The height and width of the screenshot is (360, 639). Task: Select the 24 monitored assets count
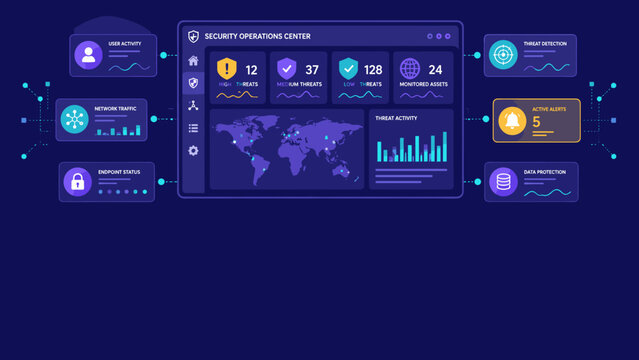435,70
